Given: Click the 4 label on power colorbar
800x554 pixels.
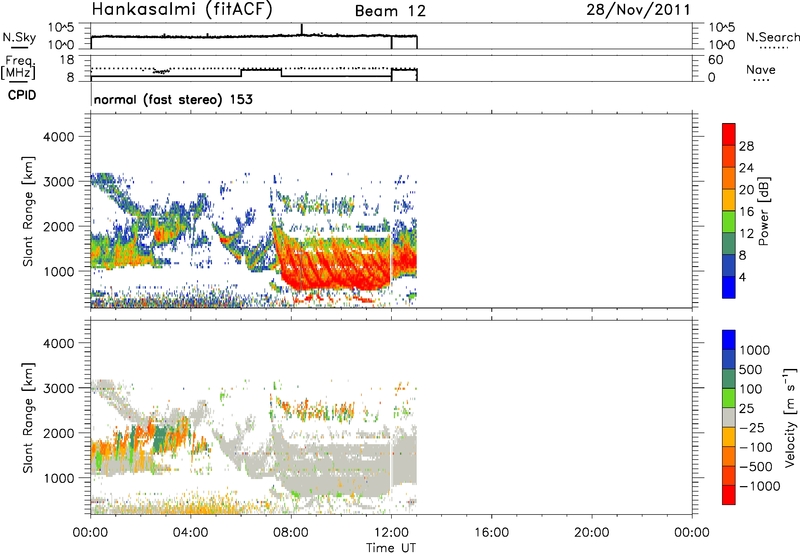Looking at the screenshot, I should [742, 277].
